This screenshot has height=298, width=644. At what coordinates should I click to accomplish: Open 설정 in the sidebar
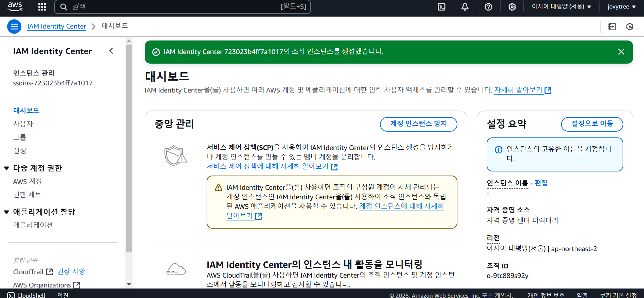pyautogui.click(x=19, y=151)
